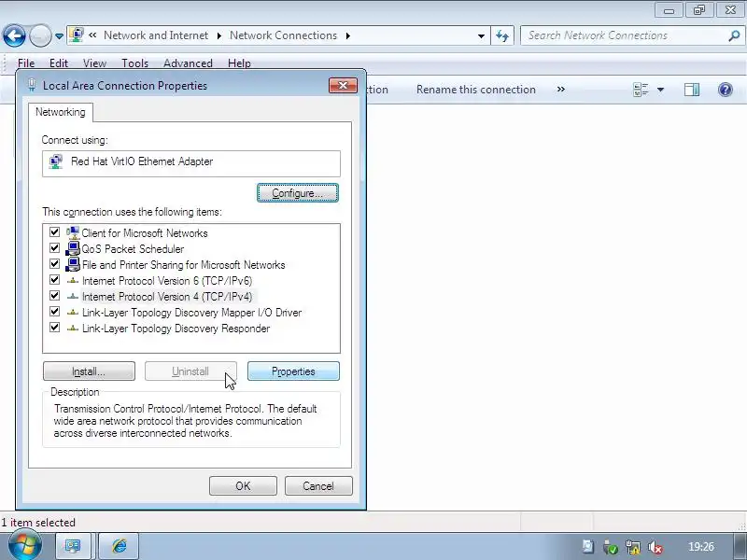Open the Windows Start orb
The height and width of the screenshot is (560, 747).
point(24,545)
